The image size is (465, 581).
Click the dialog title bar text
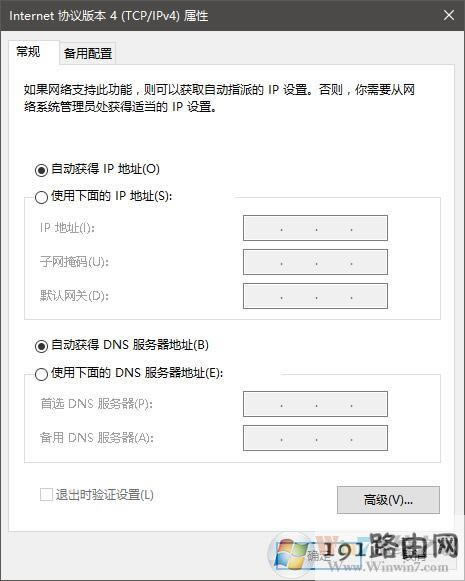tap(109, 16)
